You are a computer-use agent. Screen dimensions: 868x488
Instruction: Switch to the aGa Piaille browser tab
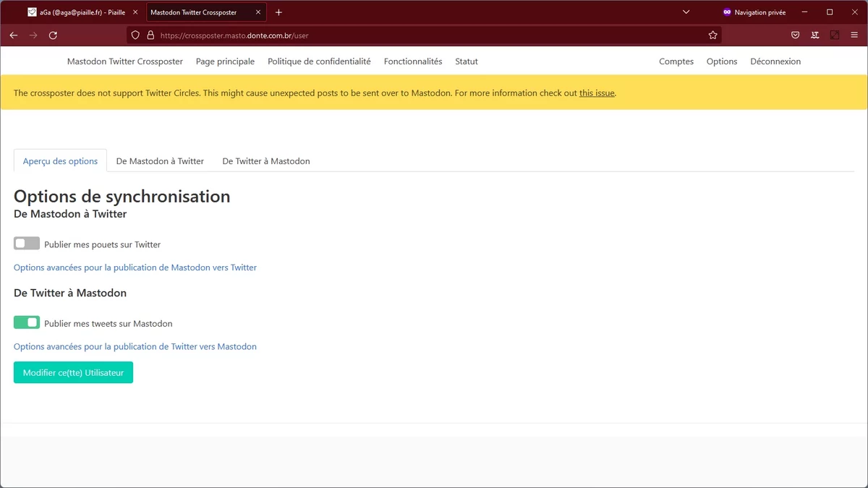pyautogui.click(x=82, y=12)
